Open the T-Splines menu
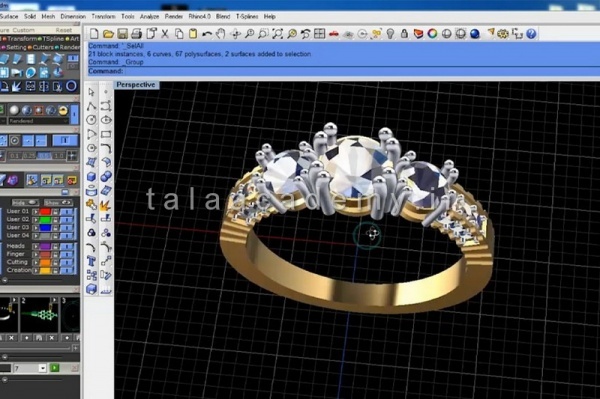Screen dimensions: 600x399 pos(247,16)
